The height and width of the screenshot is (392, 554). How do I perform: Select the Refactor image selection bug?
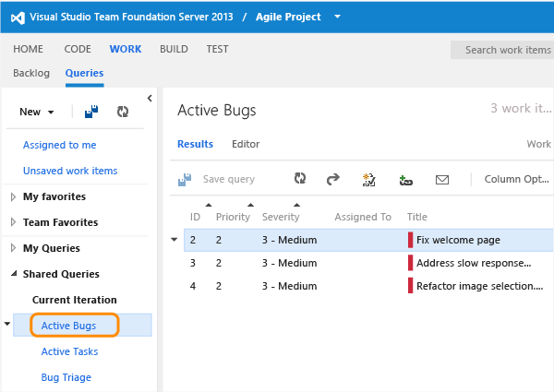(x=368, y=286)
